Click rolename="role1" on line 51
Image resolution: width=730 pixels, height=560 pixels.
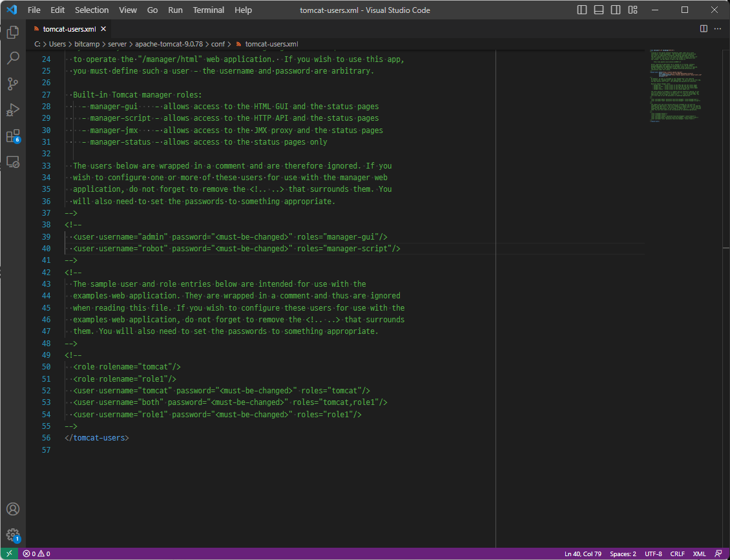pos(133,379)
